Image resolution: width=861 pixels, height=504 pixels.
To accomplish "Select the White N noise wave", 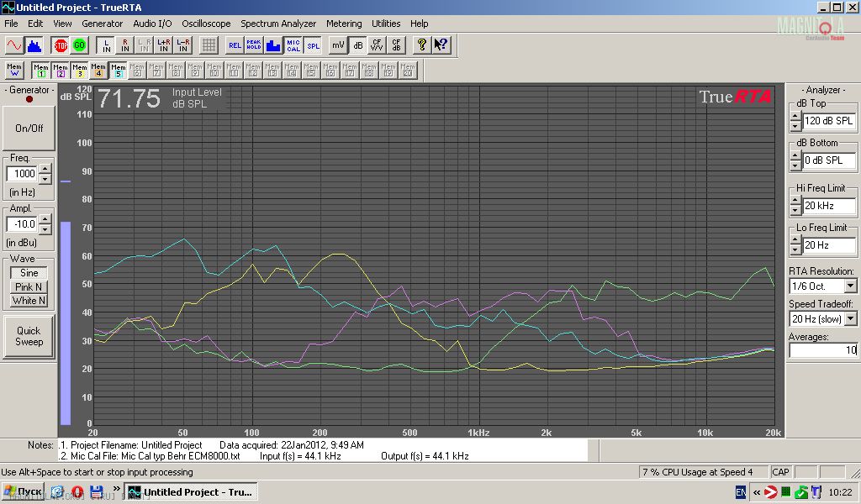I will [x=29, y=301].
